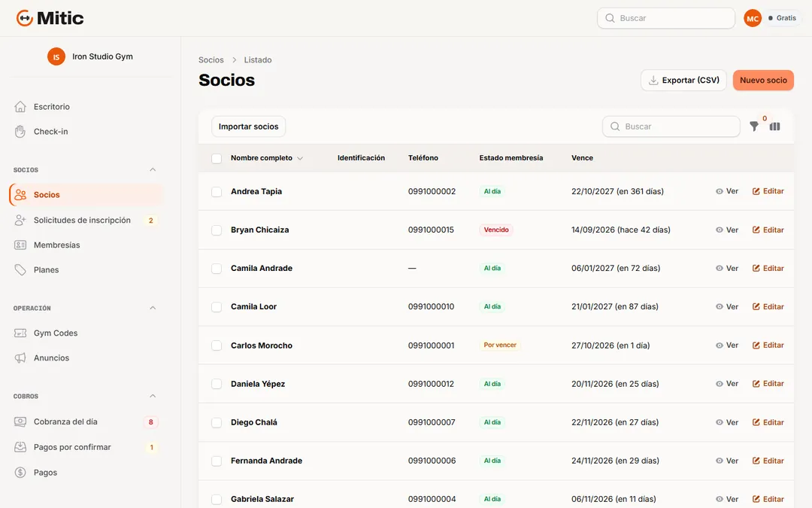
Task: Tick the Carlos Morocho checkbox
Action: click(217, 345)
